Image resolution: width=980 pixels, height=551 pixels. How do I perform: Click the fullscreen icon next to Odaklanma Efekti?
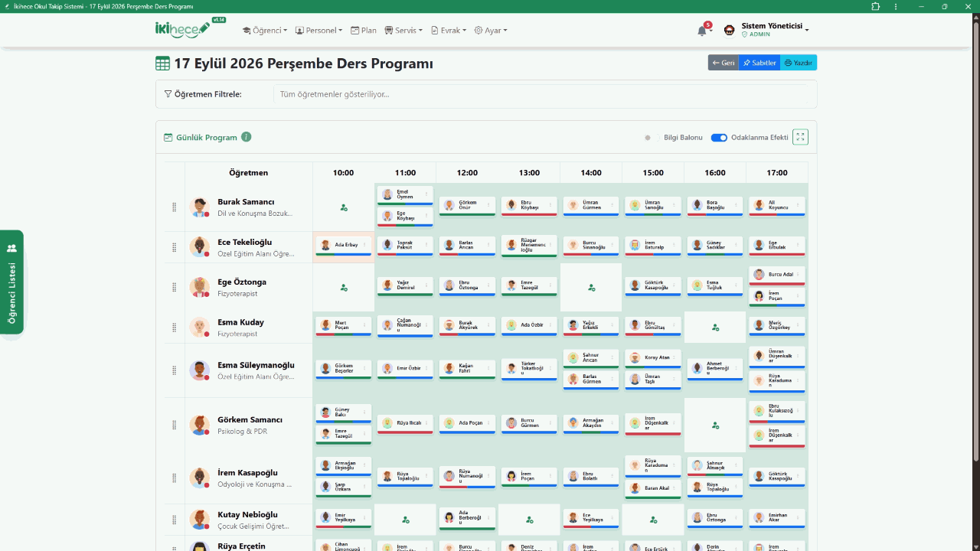pos(800,137)
